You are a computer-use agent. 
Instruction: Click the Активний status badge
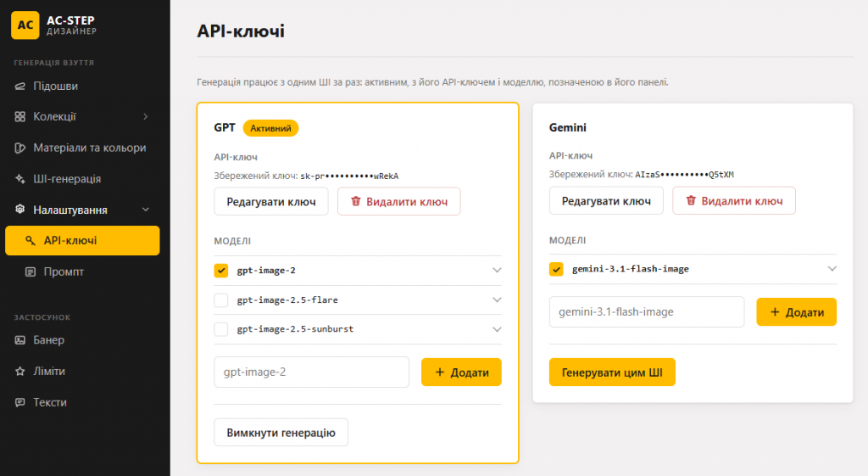click(x=270, y=128)
